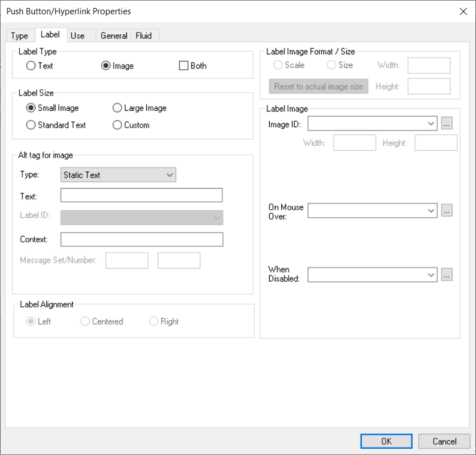Confirm changes with OK
Image resolution: width=476 pixels, height=455 pixels.
point(386,441)
